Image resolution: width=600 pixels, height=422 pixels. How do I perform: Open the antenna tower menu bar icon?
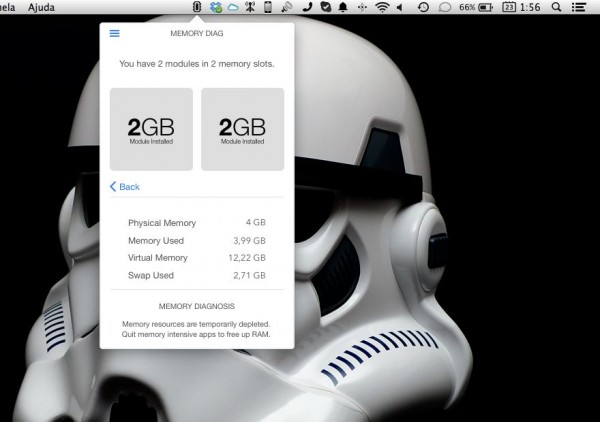[x=250, y=7]
